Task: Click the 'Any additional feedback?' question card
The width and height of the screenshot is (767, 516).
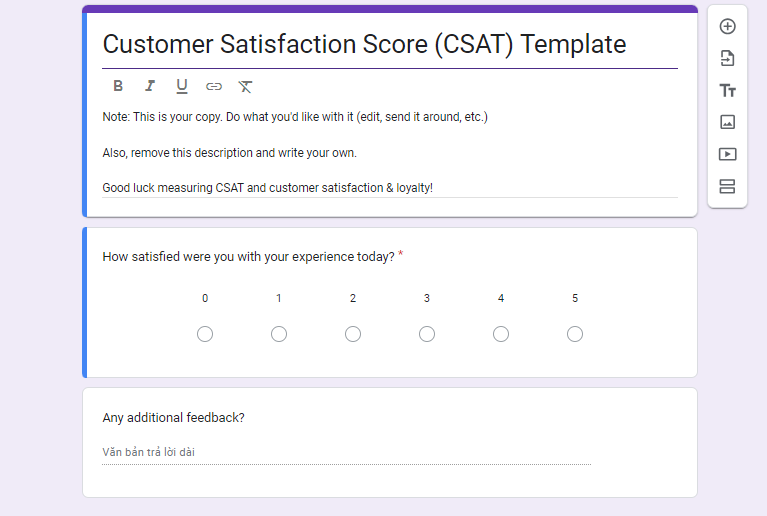Action: coord(390,443)
